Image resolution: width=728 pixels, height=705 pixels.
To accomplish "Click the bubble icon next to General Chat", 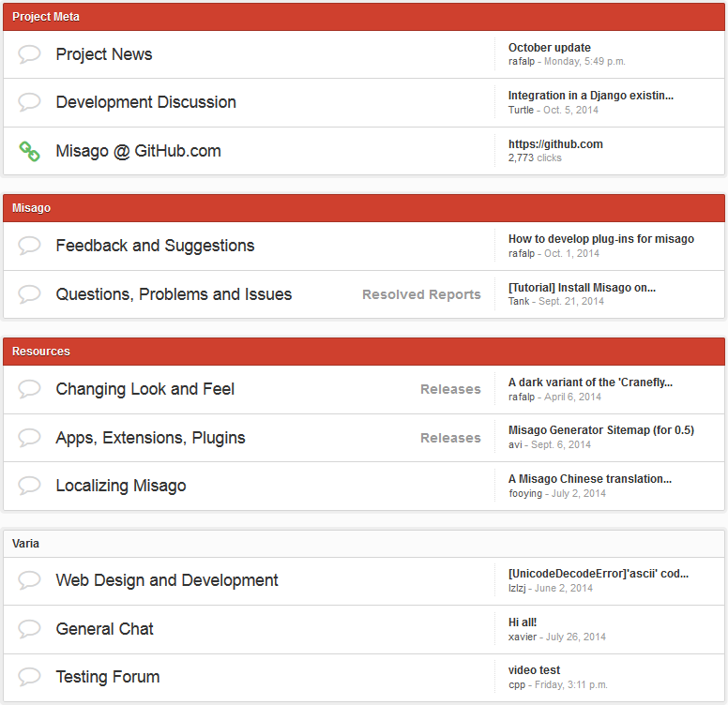I will coord(29,629).
